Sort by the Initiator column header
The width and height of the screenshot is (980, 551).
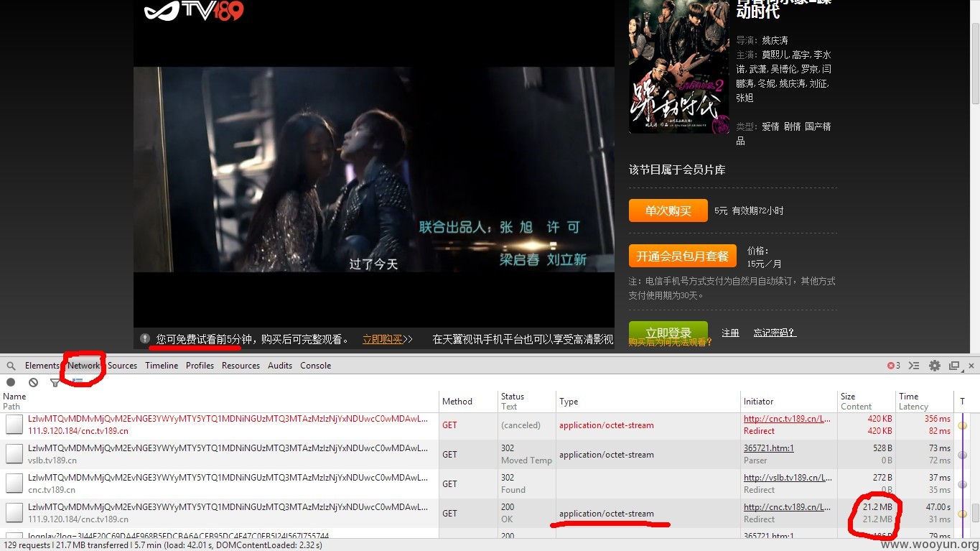pyautogui.click(x=789, y=401)
